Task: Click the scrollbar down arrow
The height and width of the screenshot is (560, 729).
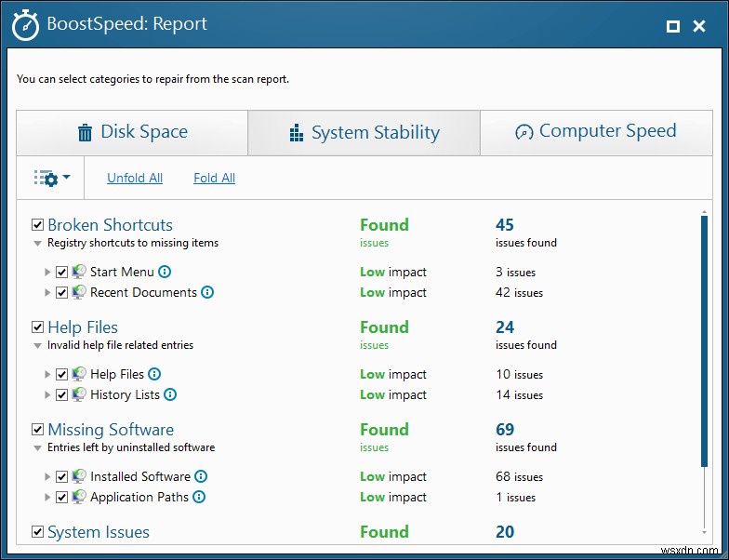Action: (x=705, y=532)
